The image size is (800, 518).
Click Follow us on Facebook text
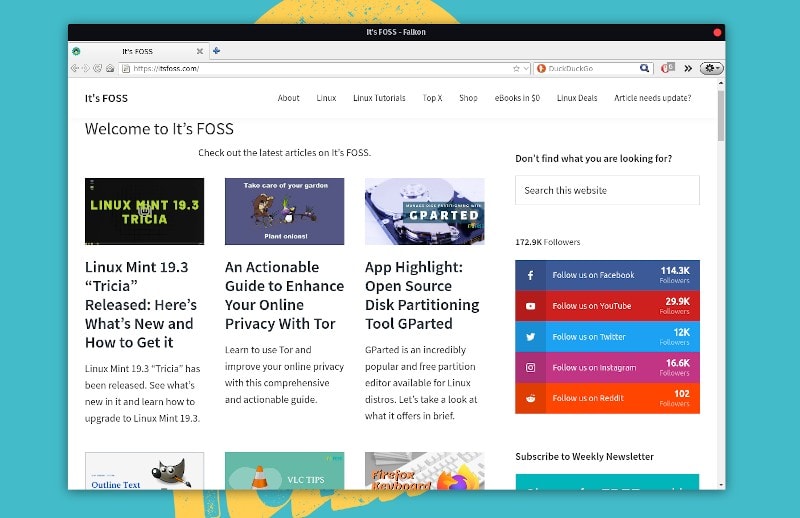point(593,275)
